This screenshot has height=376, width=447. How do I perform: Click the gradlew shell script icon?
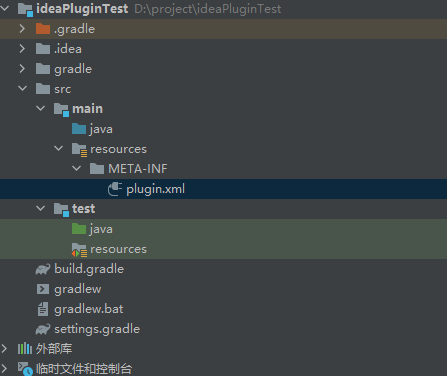coord(43,289)
